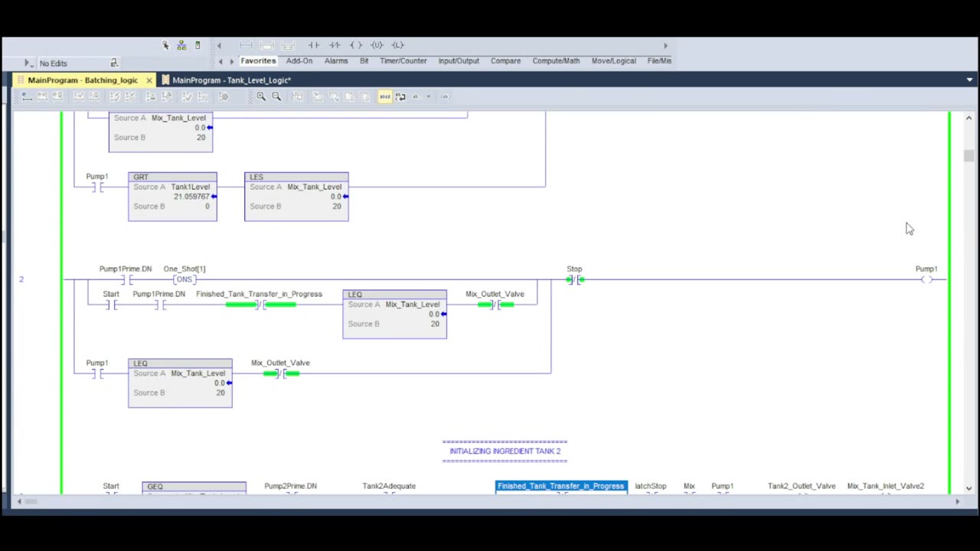This screenshot has width=980, height=551.
Task: Click the Tank2Adequate tag label
Action: coord(389,486)
